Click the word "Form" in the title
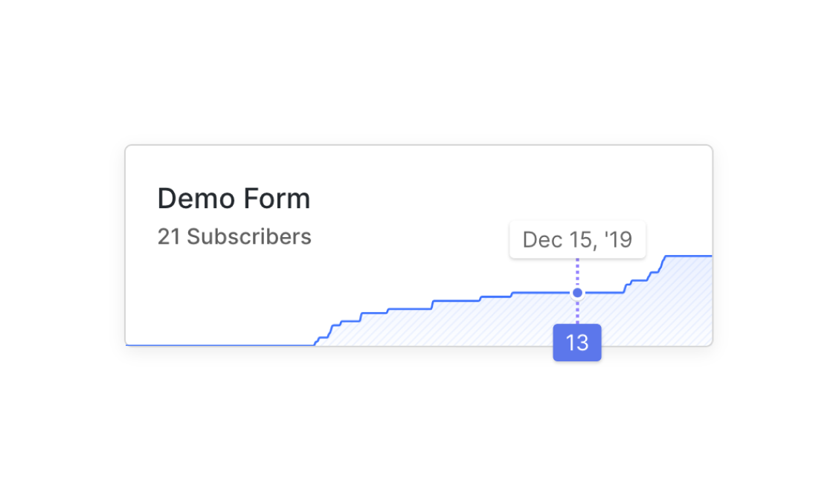 [277, 198]
